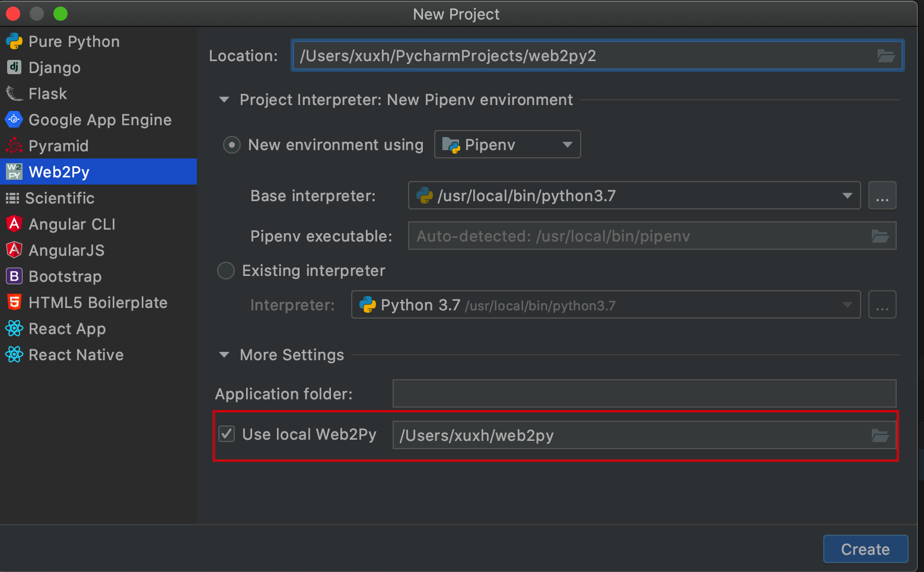
Task: Open Base interpreter dropdown arrow
Action: 847,196
